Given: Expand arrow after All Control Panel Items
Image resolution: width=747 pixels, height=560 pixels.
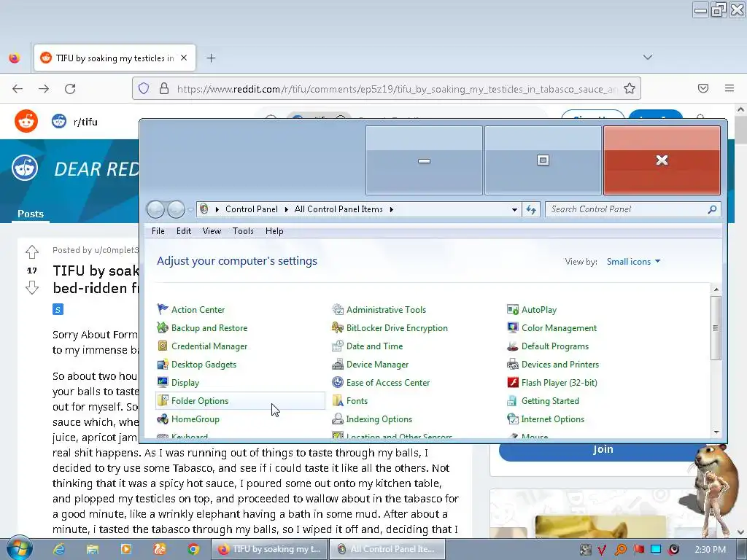Looking at the screenshot, I should pyautogui.click(x=391, y=209).
